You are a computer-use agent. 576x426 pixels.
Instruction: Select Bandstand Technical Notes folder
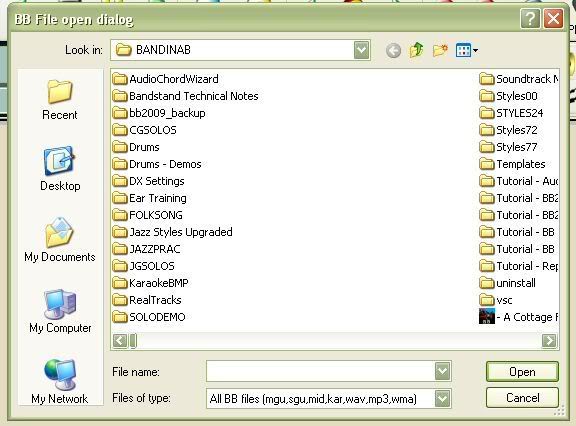click(x=186, y=96)
